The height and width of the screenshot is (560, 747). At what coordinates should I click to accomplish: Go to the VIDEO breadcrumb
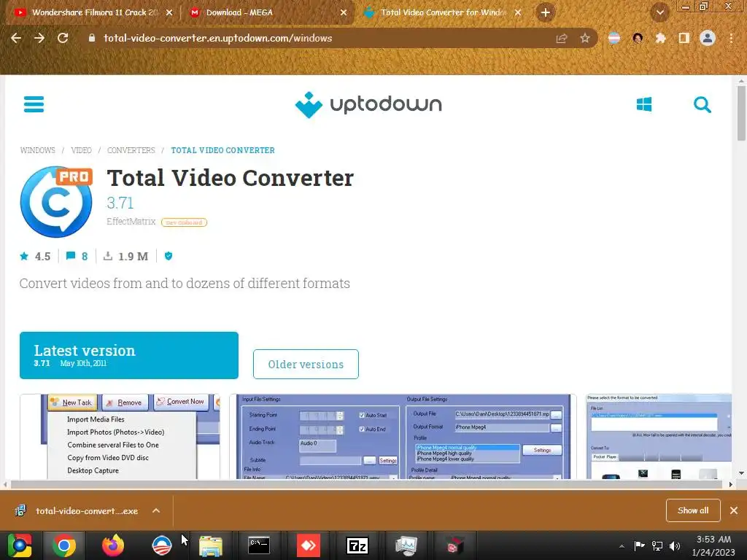point(81,150)
